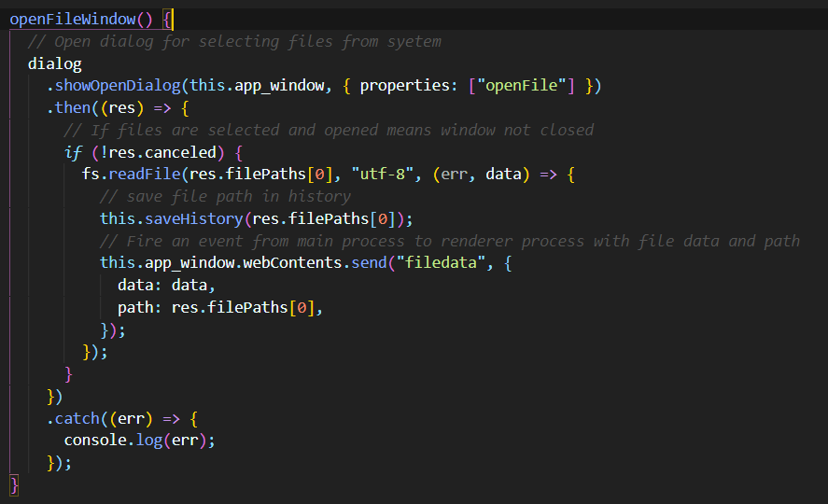This screenshot has width=828, height=504.
Task: Click the 'if' keyword
Action: tap(73, 152)
